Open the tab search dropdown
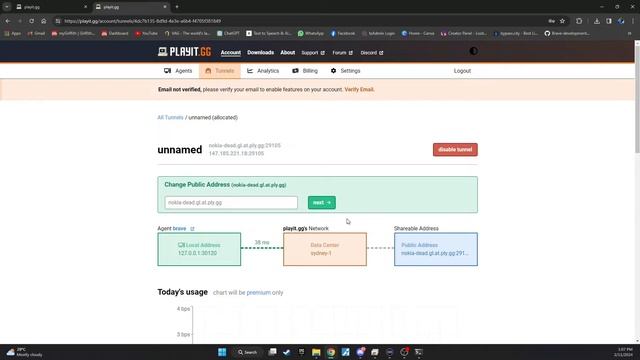The height and width of the screenshot is (360, 640). [7, 7]
